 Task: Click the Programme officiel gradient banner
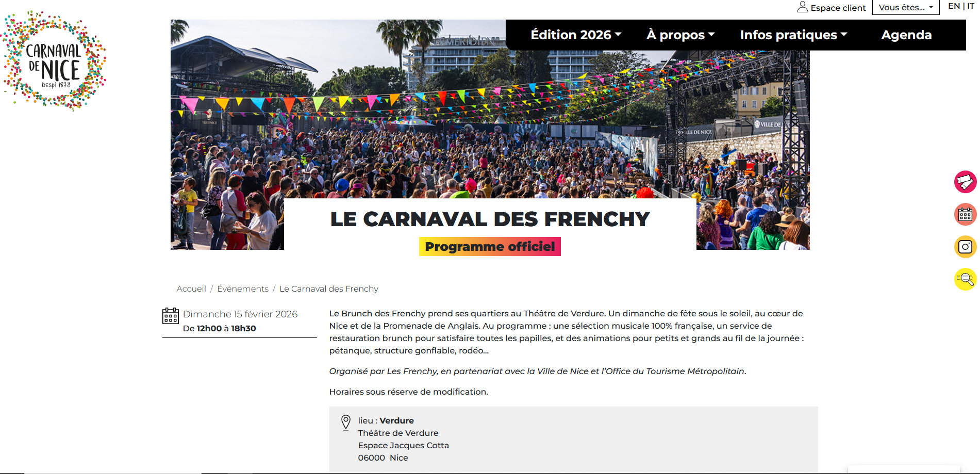(x=490, y=246)
